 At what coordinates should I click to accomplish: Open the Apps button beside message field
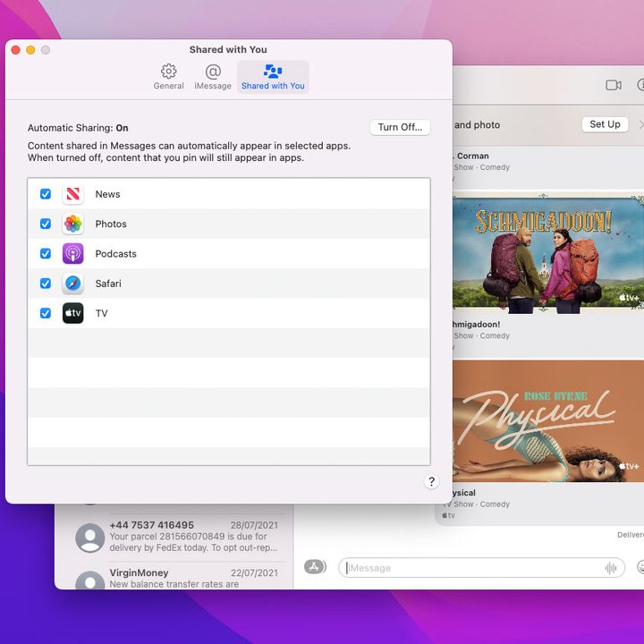point(315,567)
